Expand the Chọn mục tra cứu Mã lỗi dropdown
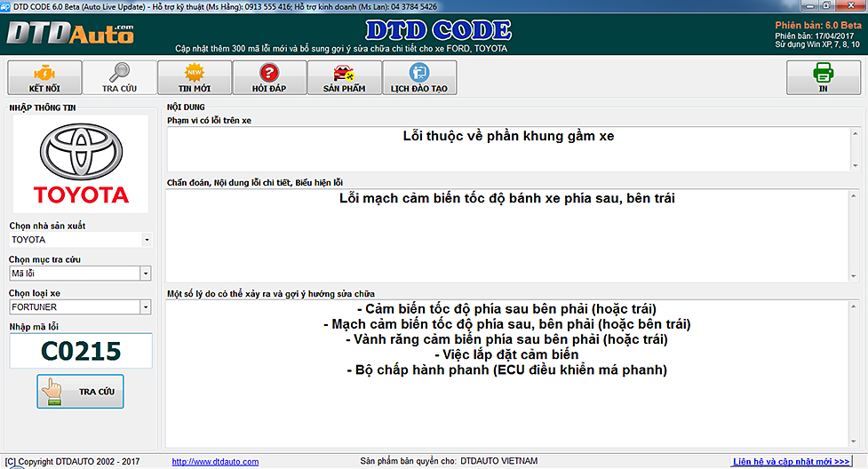The width and height of the screenshot is (868, 469). [146, 274]
